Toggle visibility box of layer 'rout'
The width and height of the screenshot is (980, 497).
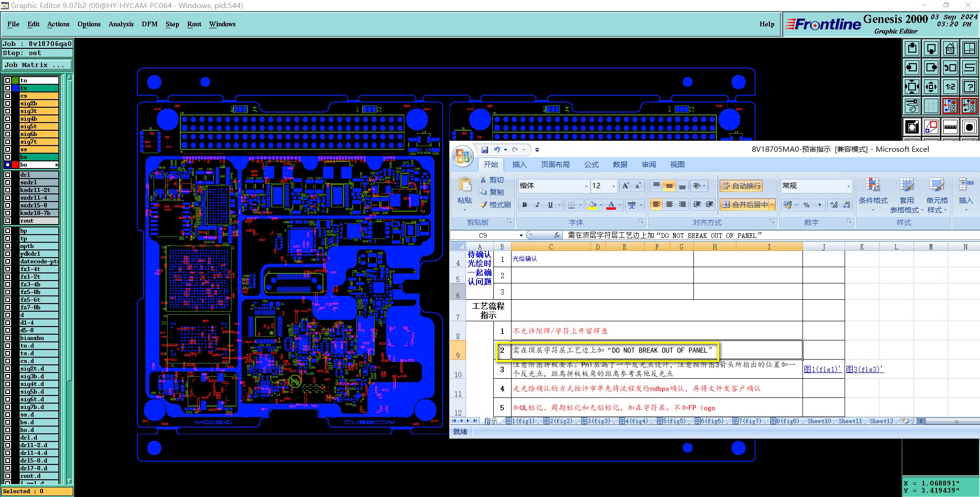coord(8,221)
